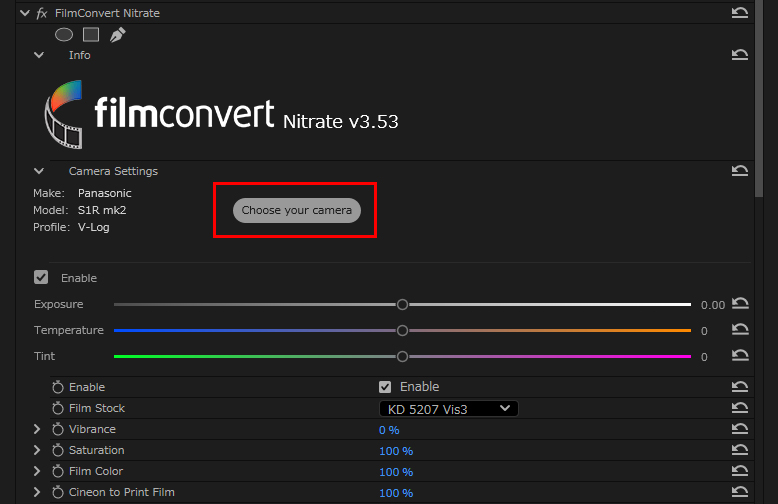Toggle animation stopwatch for Film Stock
The width and height of the screenshot is (778, 504).
58,408
